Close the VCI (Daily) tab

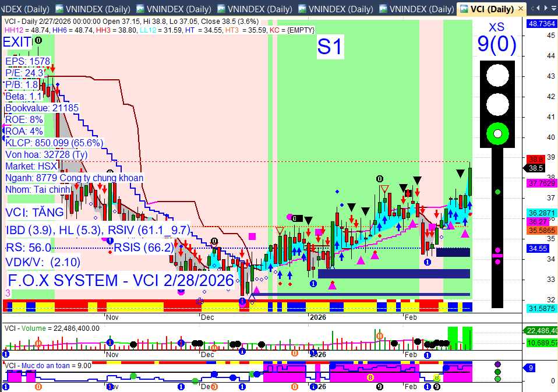click(521, 9)
